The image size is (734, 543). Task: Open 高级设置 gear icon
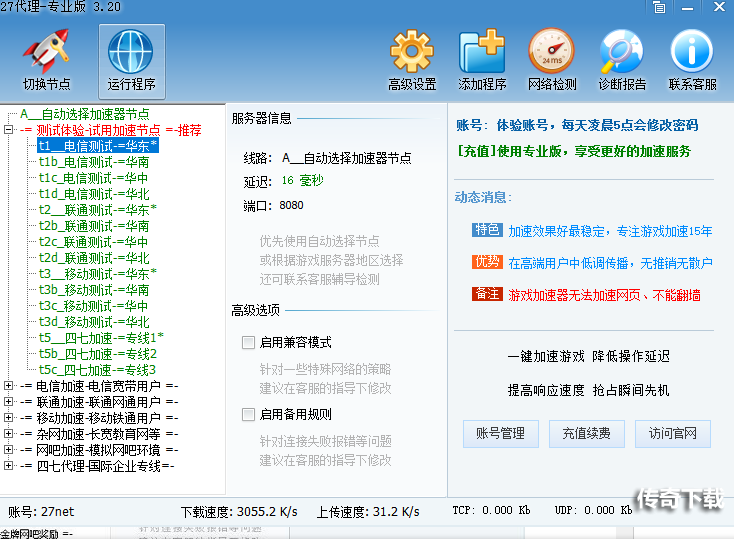tap(412, 51)
